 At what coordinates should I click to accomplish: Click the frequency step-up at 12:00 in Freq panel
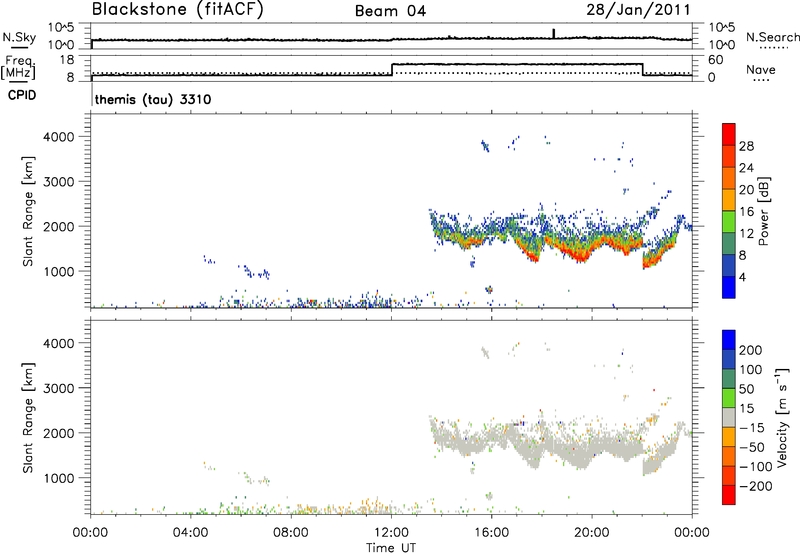pyautogui.click(x=392, y=69)
